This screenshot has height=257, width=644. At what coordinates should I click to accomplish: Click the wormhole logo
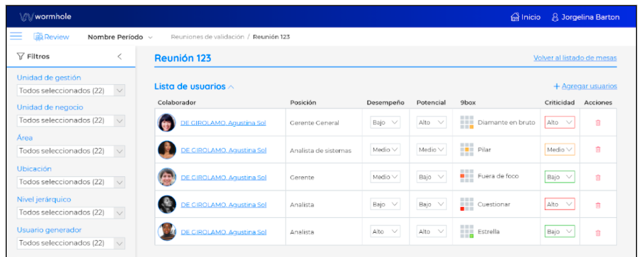46,17
